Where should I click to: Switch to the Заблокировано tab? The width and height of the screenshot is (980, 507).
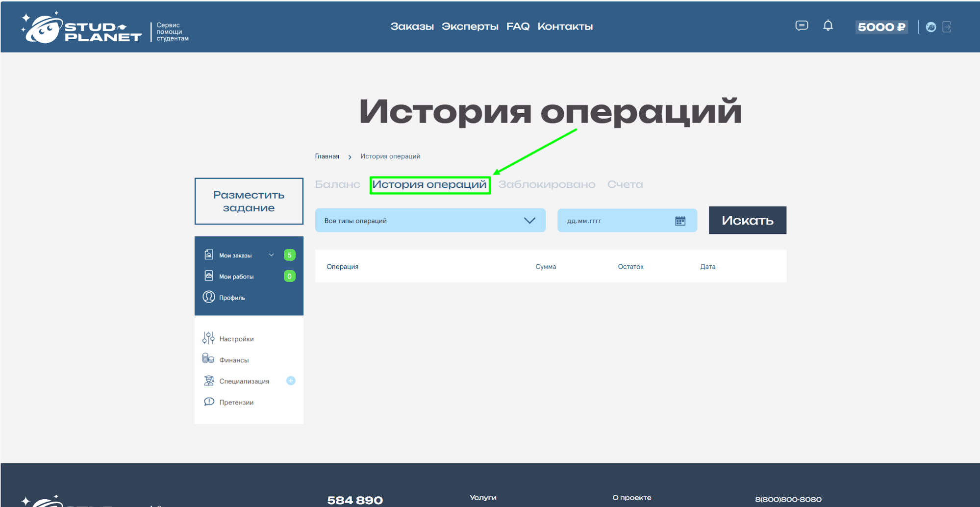[x=547, y=185]
